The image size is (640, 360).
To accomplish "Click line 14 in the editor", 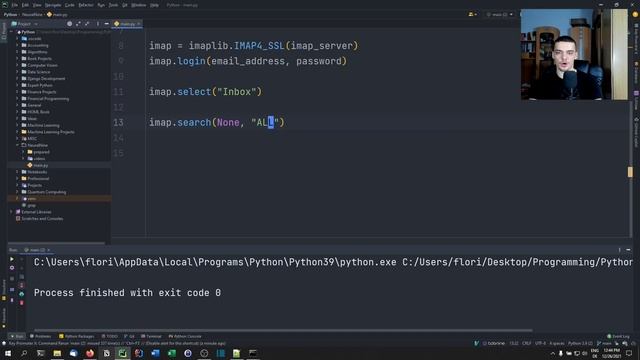I will 388,138.
